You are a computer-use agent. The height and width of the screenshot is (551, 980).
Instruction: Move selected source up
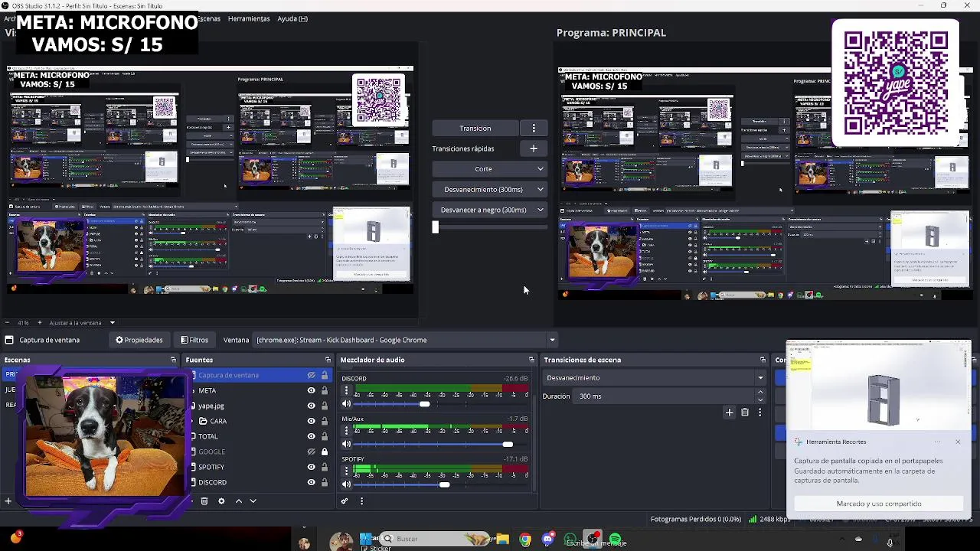pos(238,501)
